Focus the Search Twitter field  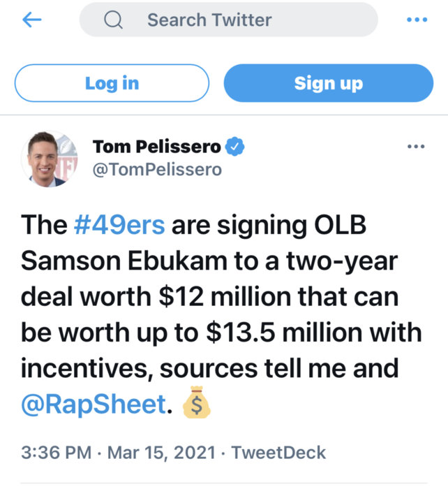(228, 20)
